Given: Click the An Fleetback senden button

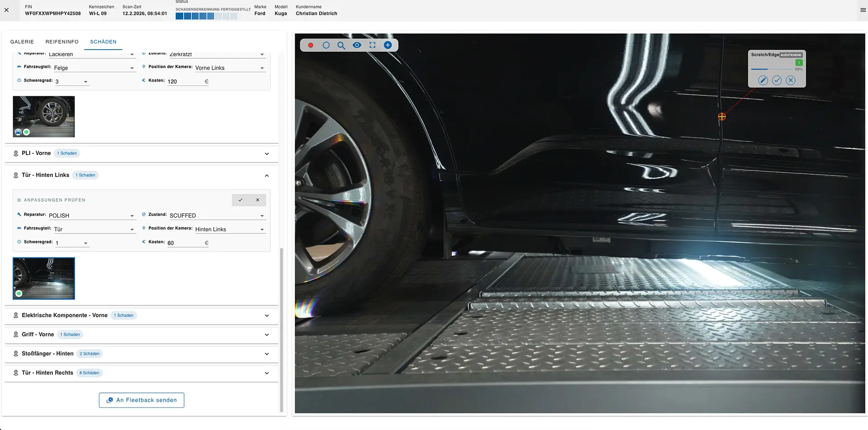Looking at the screenshot, I should point(141,400).
